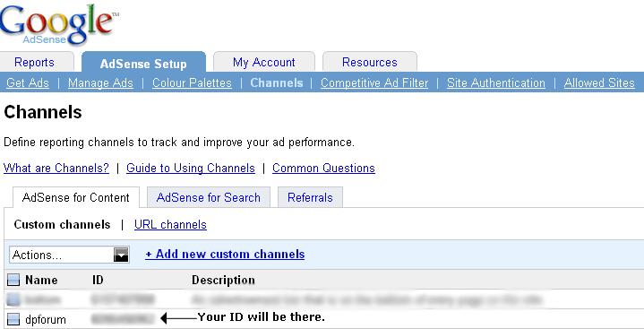The height and width of the screenshot is (329, 644).
Task: Select the AdSense for Content tab
Action: 76,197
